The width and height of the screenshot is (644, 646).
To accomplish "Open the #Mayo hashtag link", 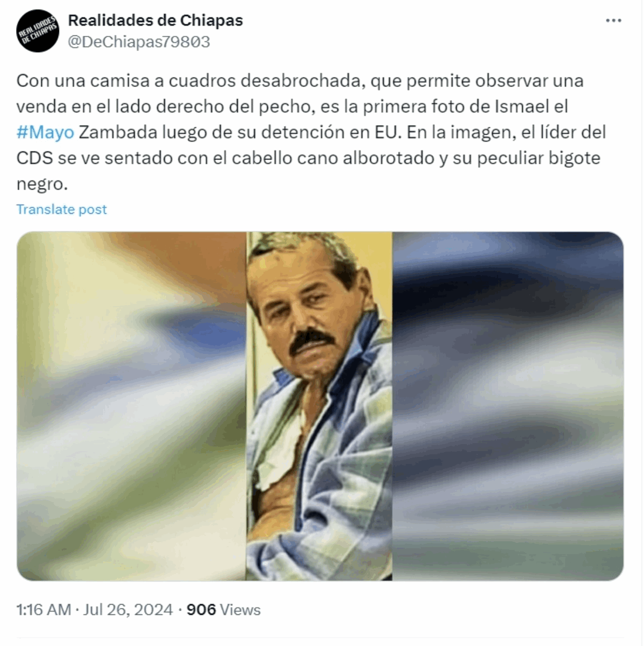I will point(45,132).
